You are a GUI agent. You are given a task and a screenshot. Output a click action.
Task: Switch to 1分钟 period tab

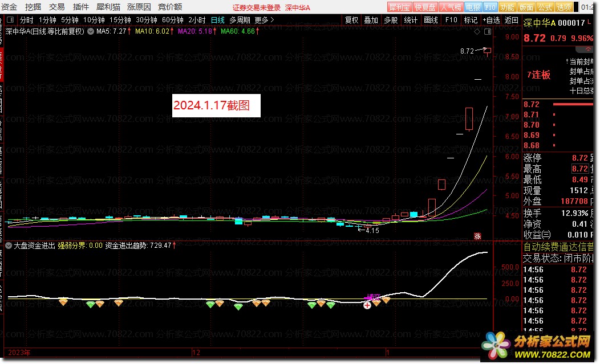click(x=47, y=20)
